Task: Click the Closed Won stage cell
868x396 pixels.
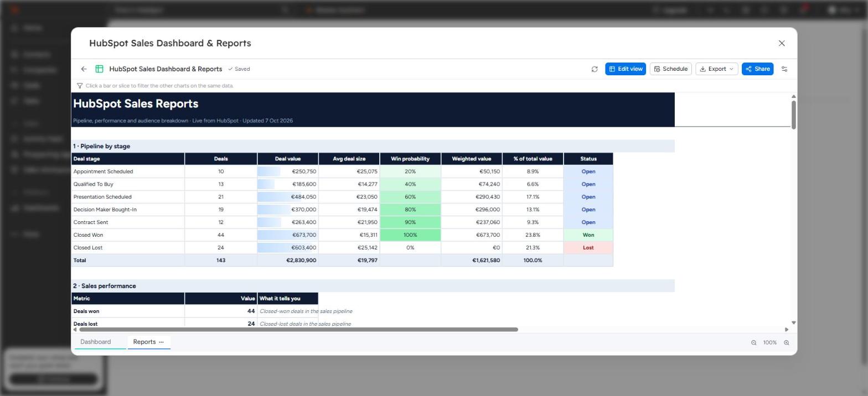Action: coord(128,235)
